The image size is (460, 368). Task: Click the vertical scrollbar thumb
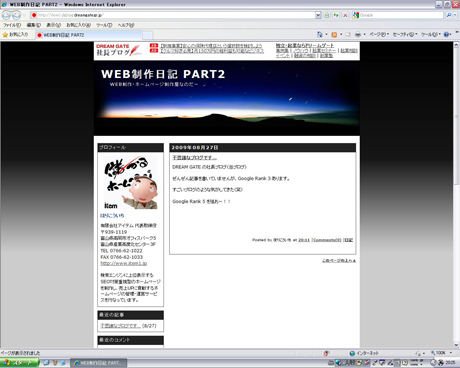click(x=456, y=115)
